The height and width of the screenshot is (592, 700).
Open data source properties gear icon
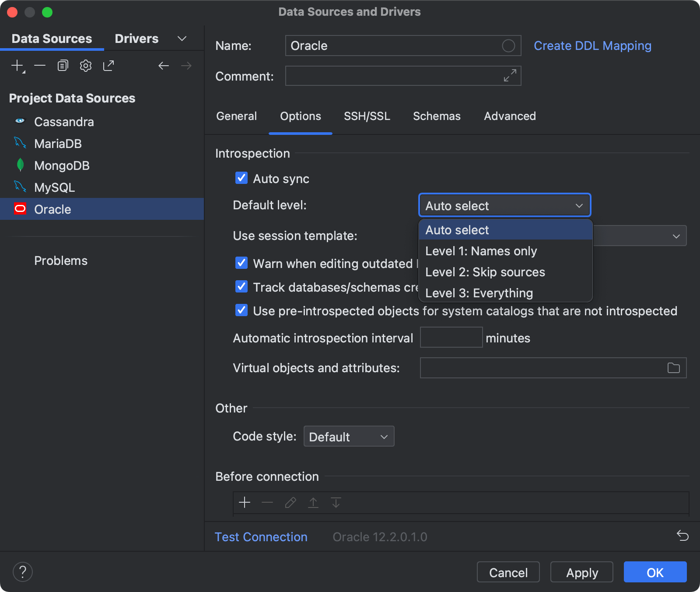86,65
